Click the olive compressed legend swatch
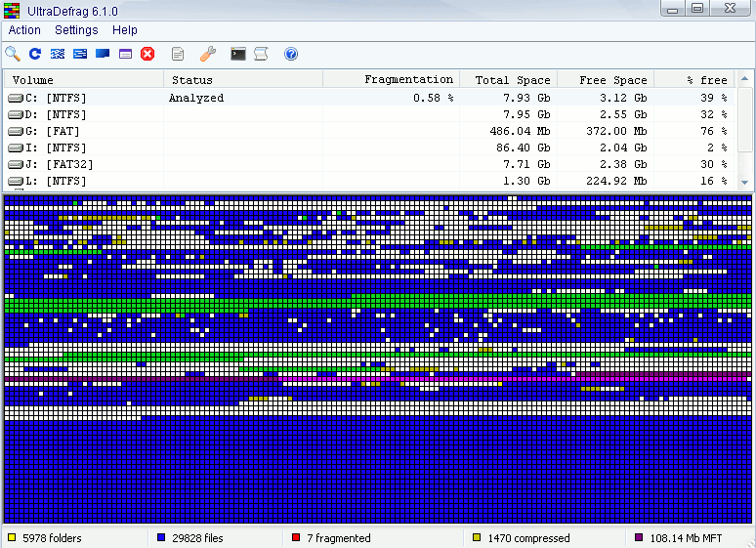Screen dimensions: 756x548 tap(477, 537)
